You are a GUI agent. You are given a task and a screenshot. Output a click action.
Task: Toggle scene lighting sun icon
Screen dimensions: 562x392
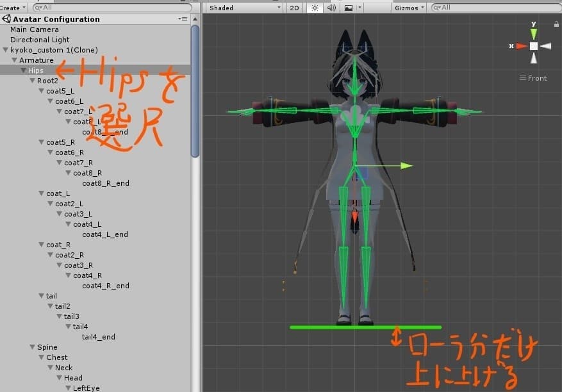pyautogui.click(x=314, y=8)
